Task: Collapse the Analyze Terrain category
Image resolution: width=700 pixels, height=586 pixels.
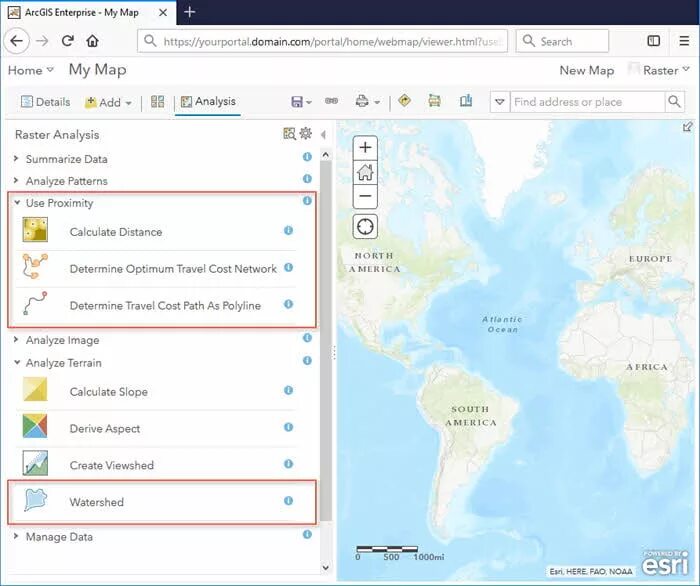Action: (x=17, y=362)
